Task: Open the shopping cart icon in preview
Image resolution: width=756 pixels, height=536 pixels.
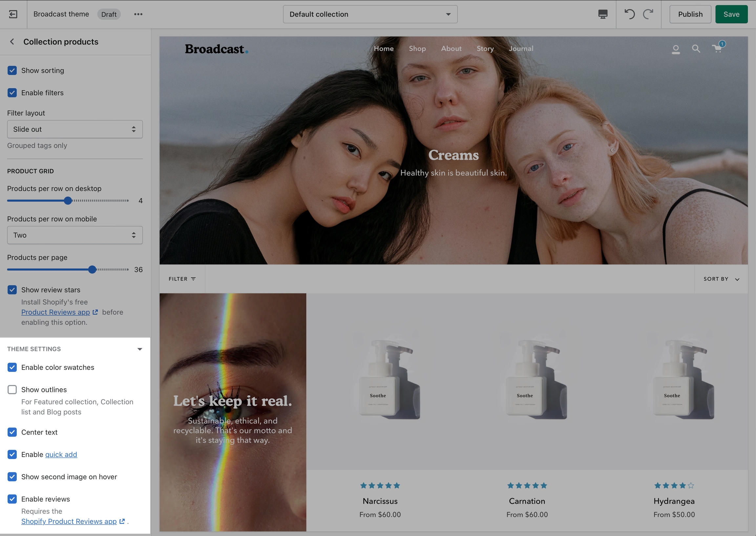Action: (717, 49)
